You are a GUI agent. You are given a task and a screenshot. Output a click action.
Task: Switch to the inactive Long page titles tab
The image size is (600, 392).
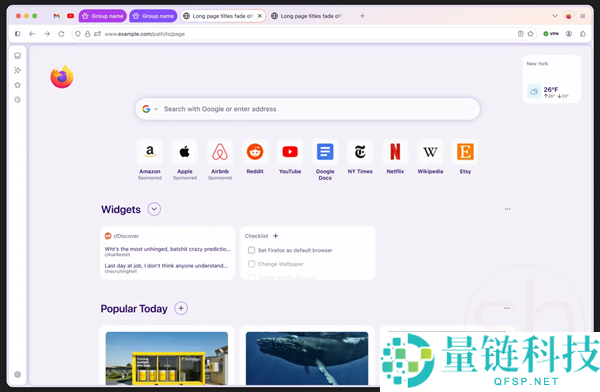pos(307,16)
